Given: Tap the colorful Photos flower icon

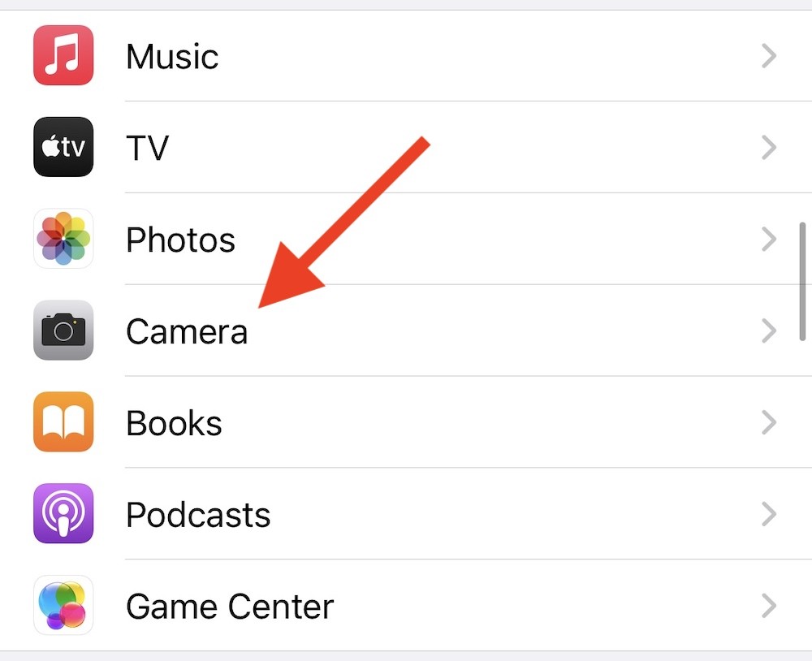Looking at the screenshot, I should (x=63, y=239).
